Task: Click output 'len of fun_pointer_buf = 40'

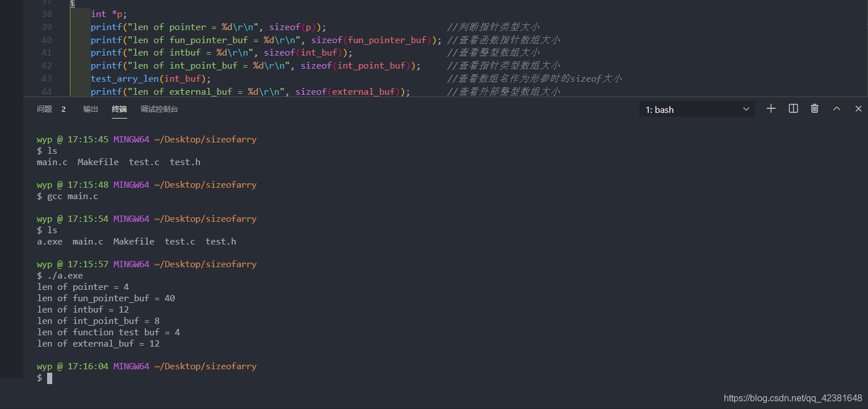Action: coord(106,298)
